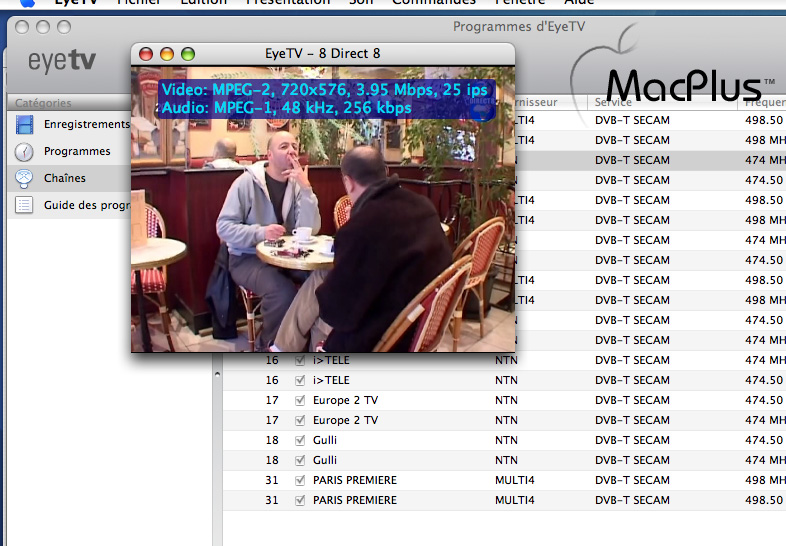
Task: Select Europe 2 TV name at 474 MHz
Action: (x=345, y=420)
